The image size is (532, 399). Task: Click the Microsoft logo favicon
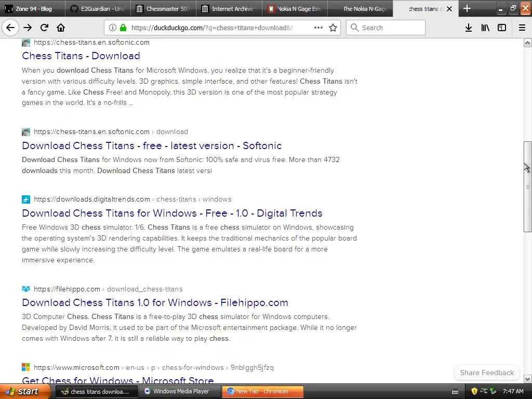point(26,367)
